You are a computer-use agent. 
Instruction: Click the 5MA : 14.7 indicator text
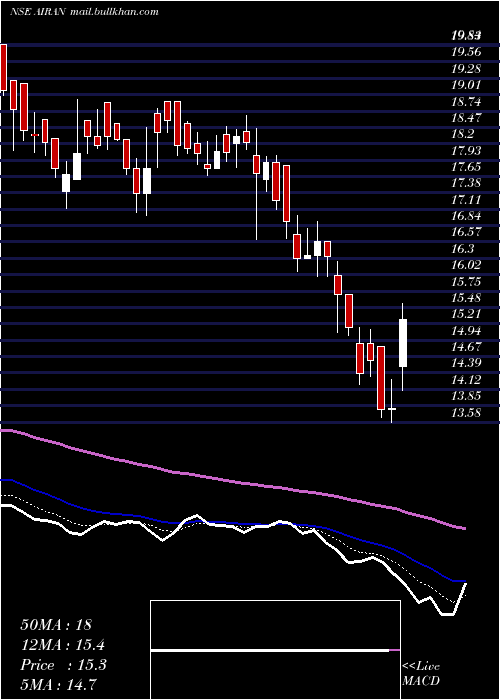(59, 685)
